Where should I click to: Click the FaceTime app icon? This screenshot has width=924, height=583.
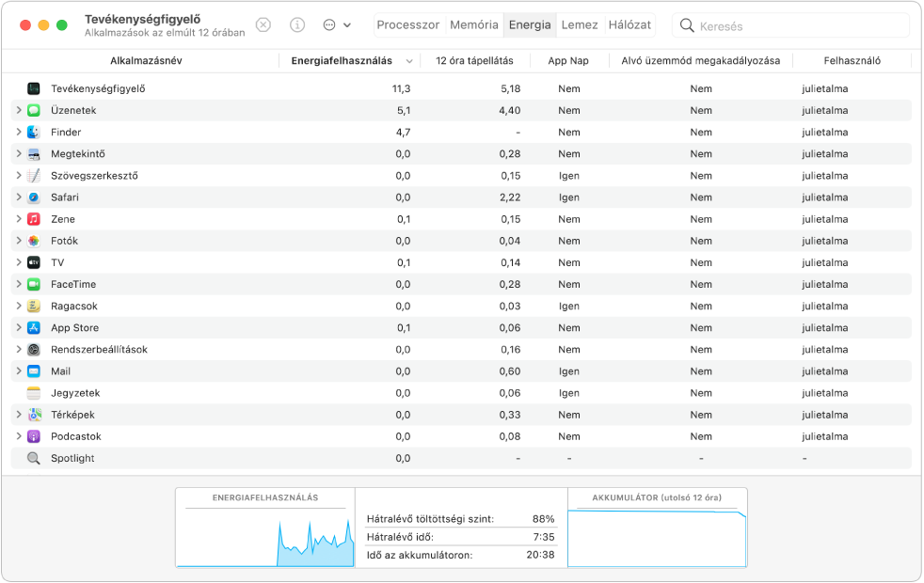34,284
